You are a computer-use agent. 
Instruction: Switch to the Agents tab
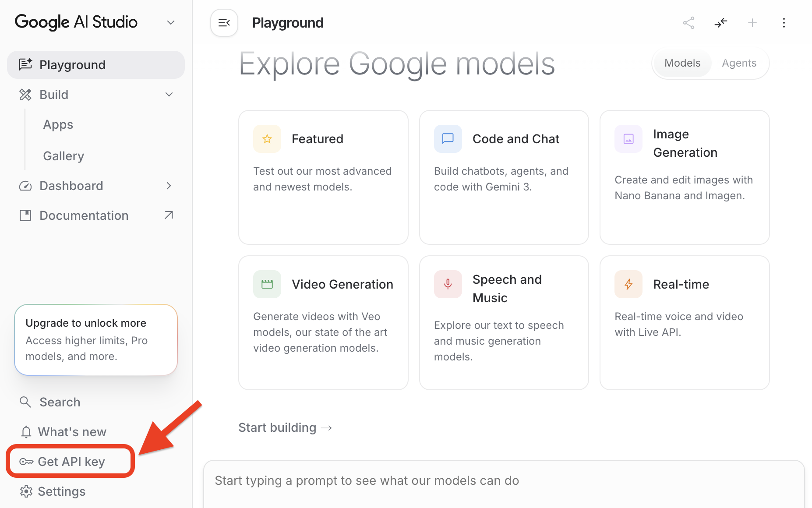point(739,63)
